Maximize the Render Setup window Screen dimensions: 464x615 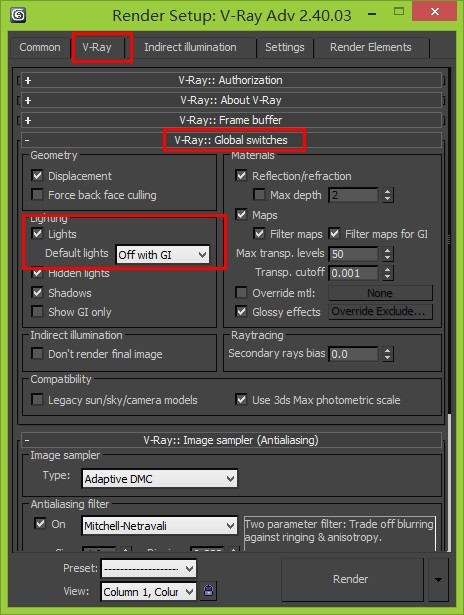pyautogui.click(x=399, y=12)
